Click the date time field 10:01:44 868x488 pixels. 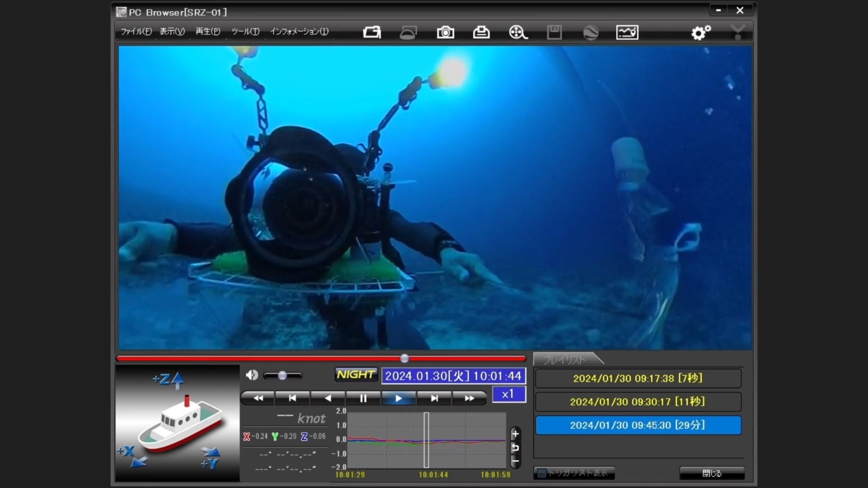[x=453, y=376]
